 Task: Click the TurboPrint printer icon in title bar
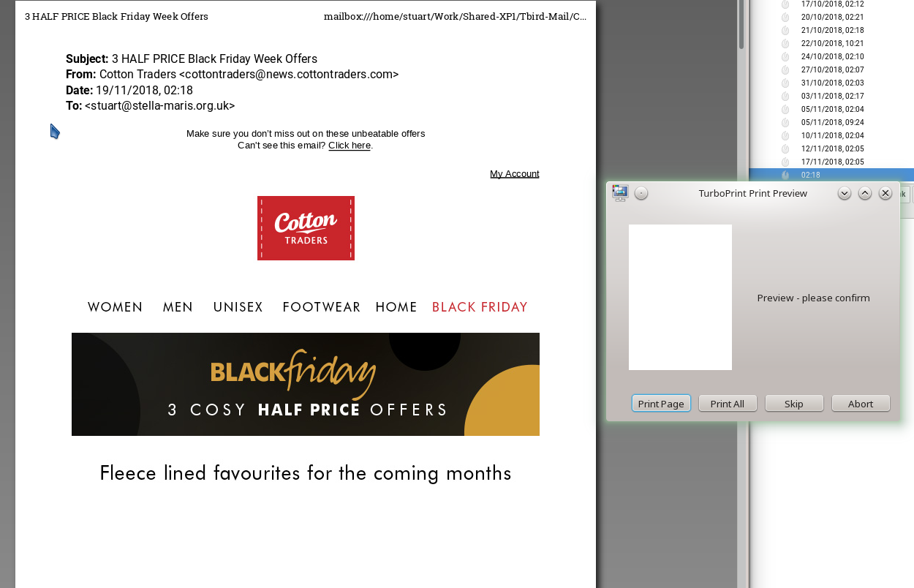[x=620, y=193]
